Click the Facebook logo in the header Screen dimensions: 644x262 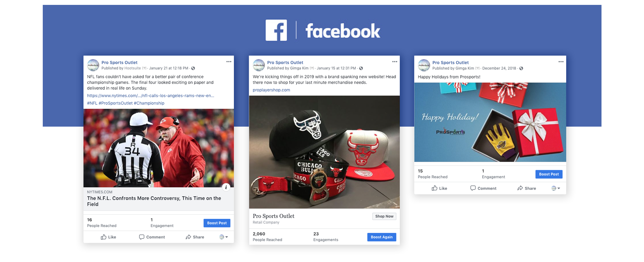tap(276, 30)
